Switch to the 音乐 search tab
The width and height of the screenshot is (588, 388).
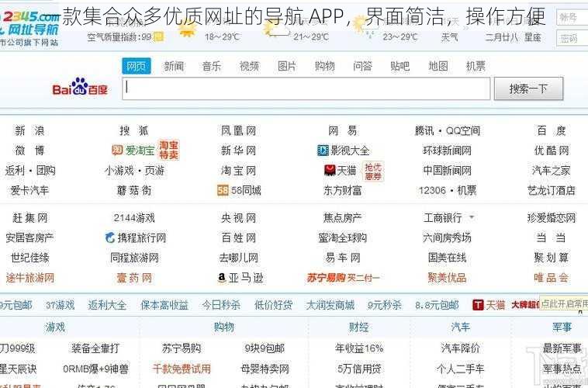(212, 67)
